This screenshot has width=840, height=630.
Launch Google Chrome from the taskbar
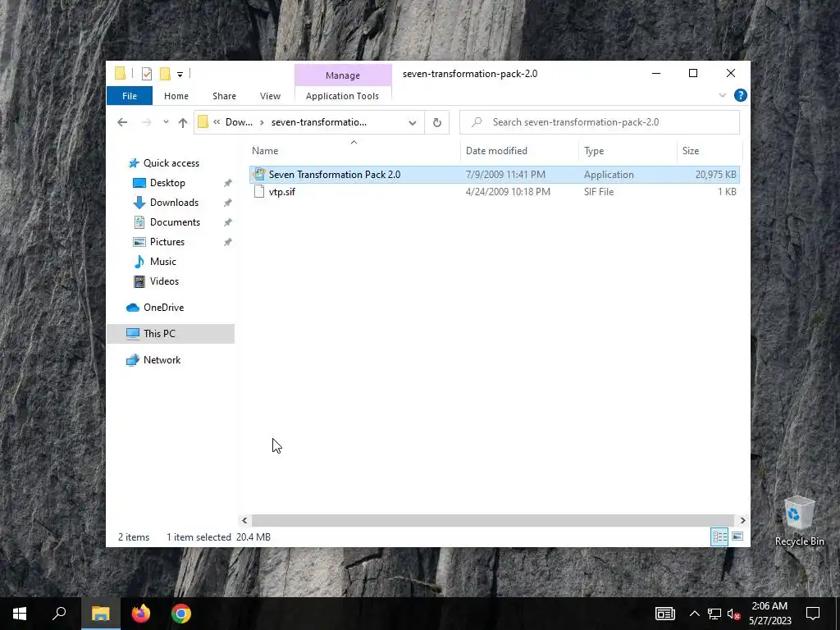[x=181, y=614]
